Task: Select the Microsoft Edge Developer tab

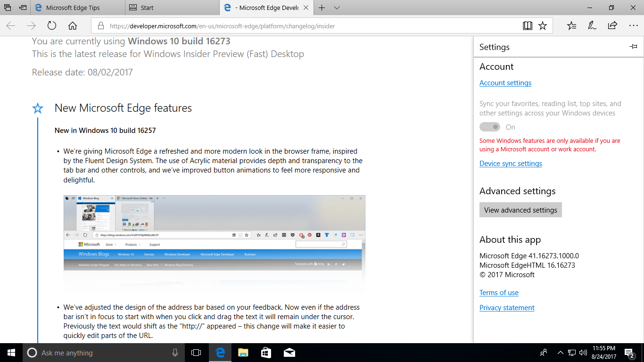Action: (267, 8)
